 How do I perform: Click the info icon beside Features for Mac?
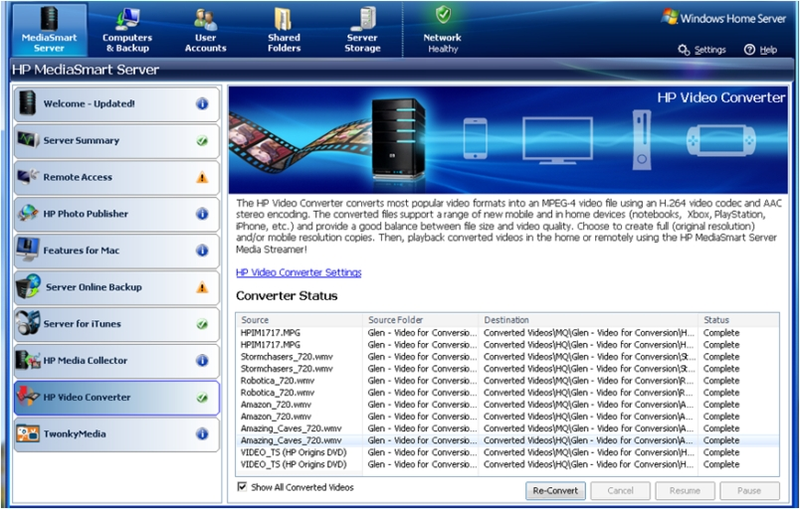click(202, 251)
